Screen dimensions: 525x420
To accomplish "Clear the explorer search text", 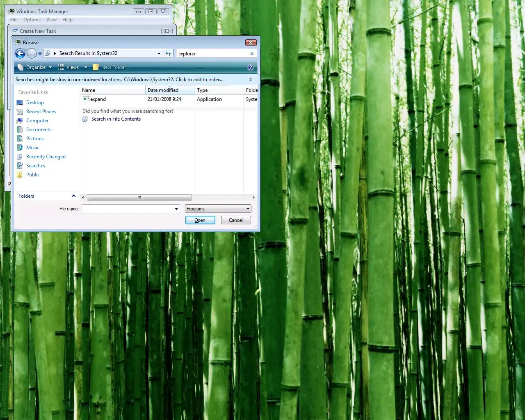I will pos(252,53).
